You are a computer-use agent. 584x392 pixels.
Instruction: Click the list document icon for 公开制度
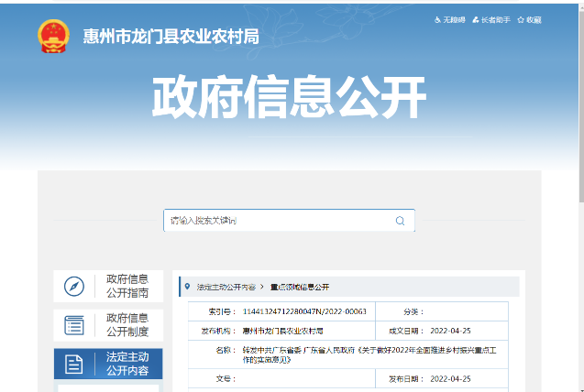pyautogui.click(x=74, y=325)
